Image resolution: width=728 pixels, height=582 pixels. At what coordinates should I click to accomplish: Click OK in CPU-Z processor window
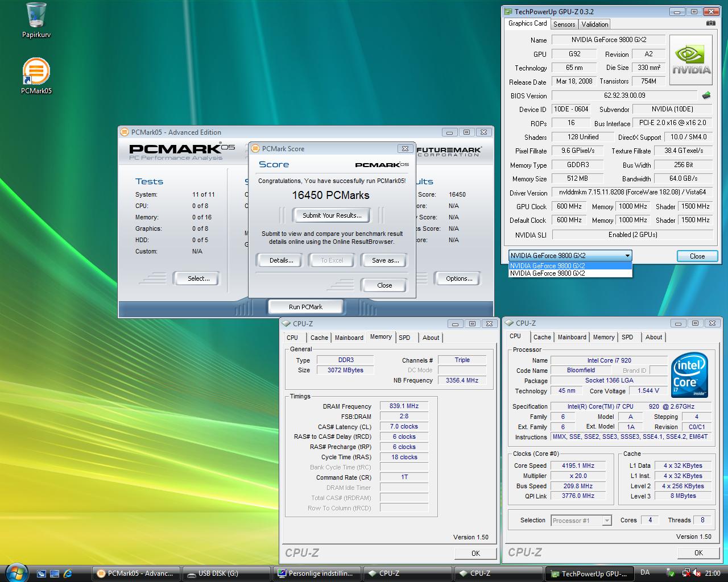click(x=698, y=552)
